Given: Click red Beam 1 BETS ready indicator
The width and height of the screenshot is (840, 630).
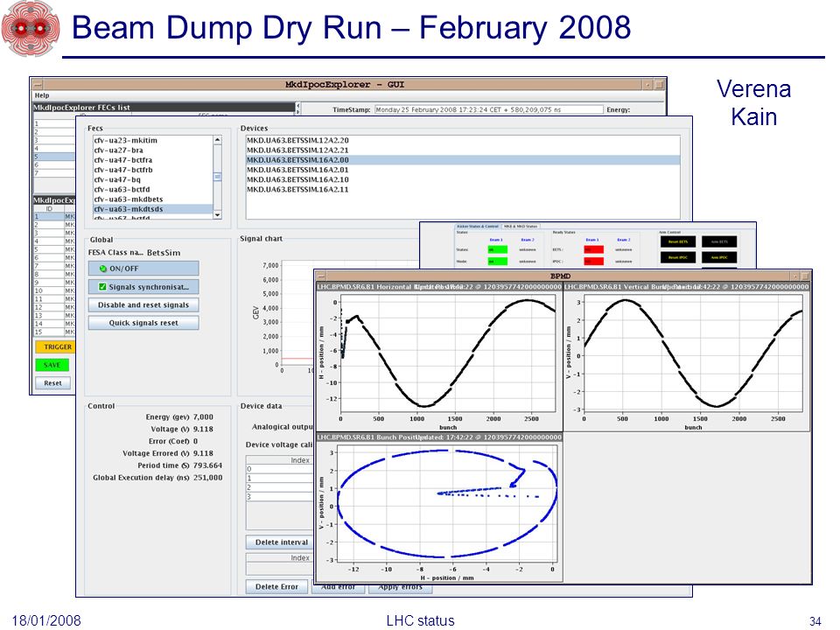Looking at the screenshot, I should 593,249.
